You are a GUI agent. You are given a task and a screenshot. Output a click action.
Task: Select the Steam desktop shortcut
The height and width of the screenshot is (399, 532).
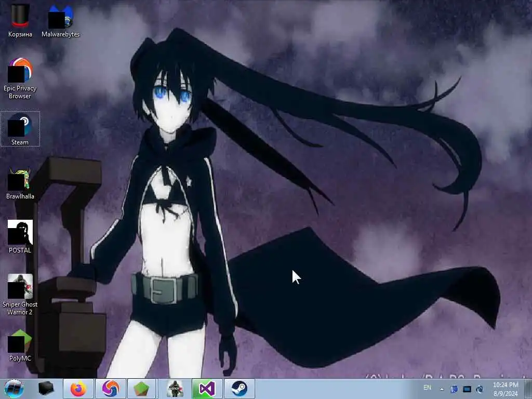20,129
